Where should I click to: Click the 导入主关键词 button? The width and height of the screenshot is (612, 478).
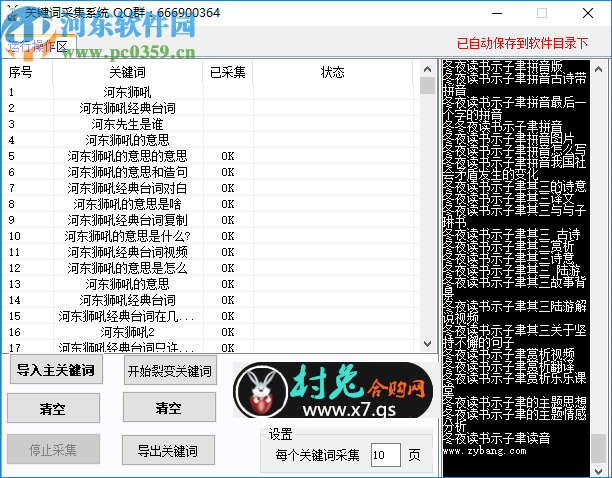coord(56,370)
